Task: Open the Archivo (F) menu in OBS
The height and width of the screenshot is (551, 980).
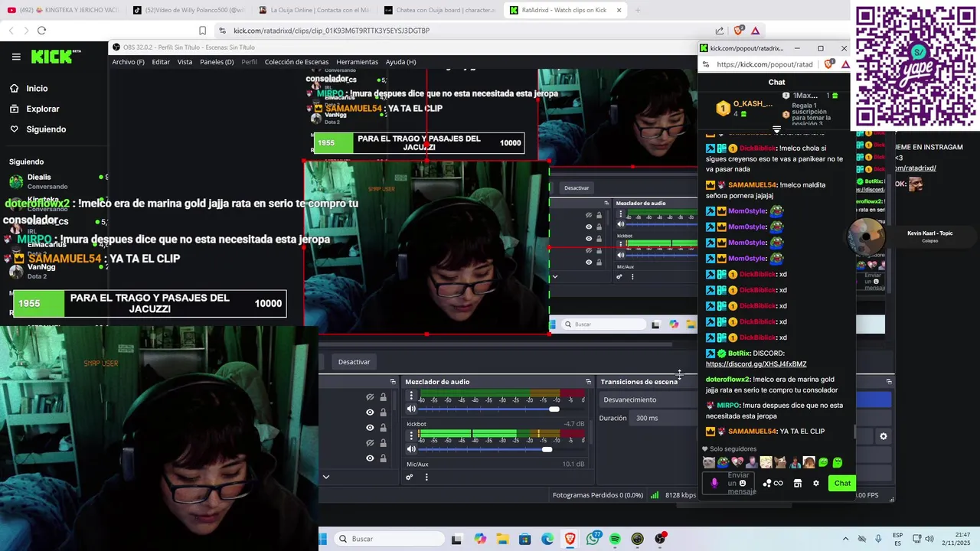Action: [x=128, y=62]
